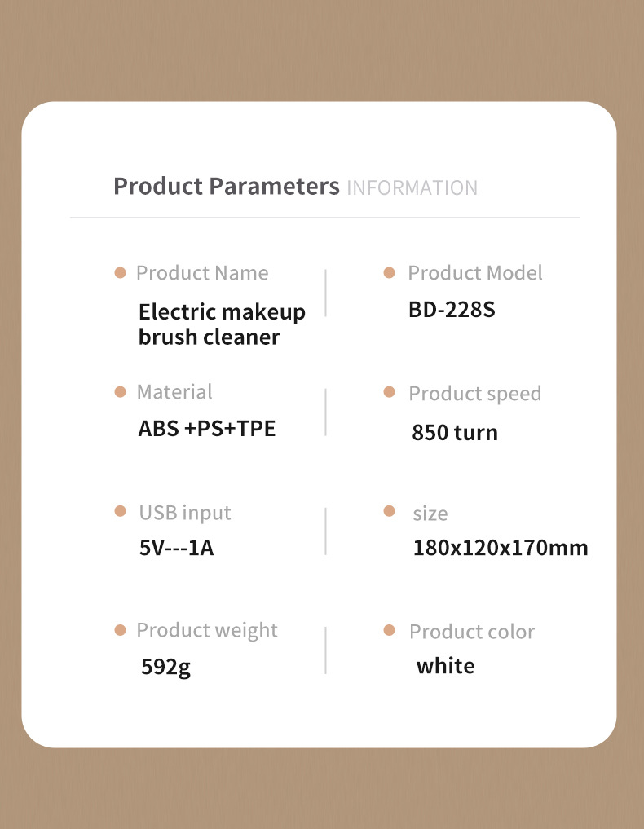Click the bullet dot beside Material
The width and height of the screenshot is (644, 829).
[x=120, y=392]
